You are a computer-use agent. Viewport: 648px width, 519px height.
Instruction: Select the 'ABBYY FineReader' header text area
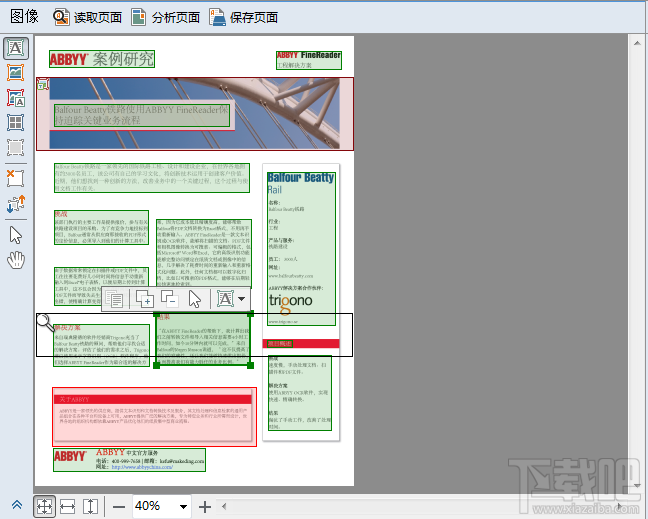(x=309, y=60)
